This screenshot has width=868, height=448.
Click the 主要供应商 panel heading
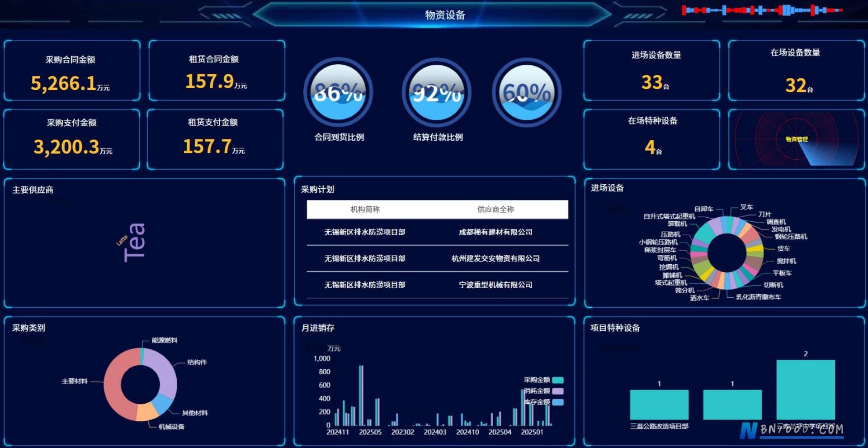33,190
